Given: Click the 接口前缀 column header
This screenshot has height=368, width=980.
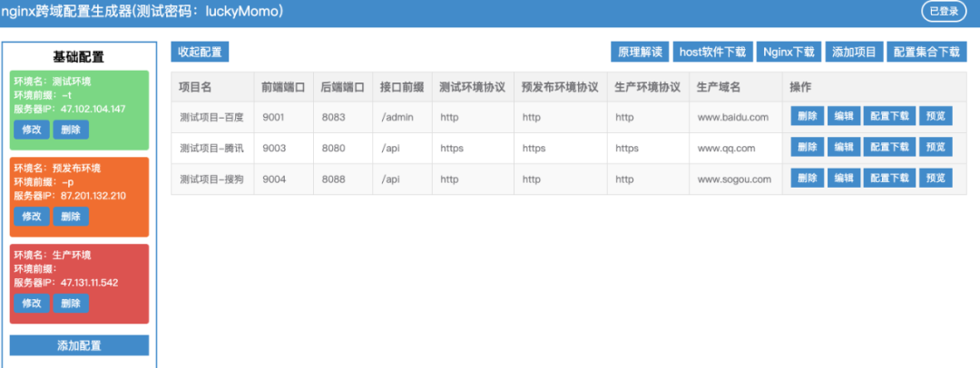Looking at the screenshot, I should pos(402,88).
